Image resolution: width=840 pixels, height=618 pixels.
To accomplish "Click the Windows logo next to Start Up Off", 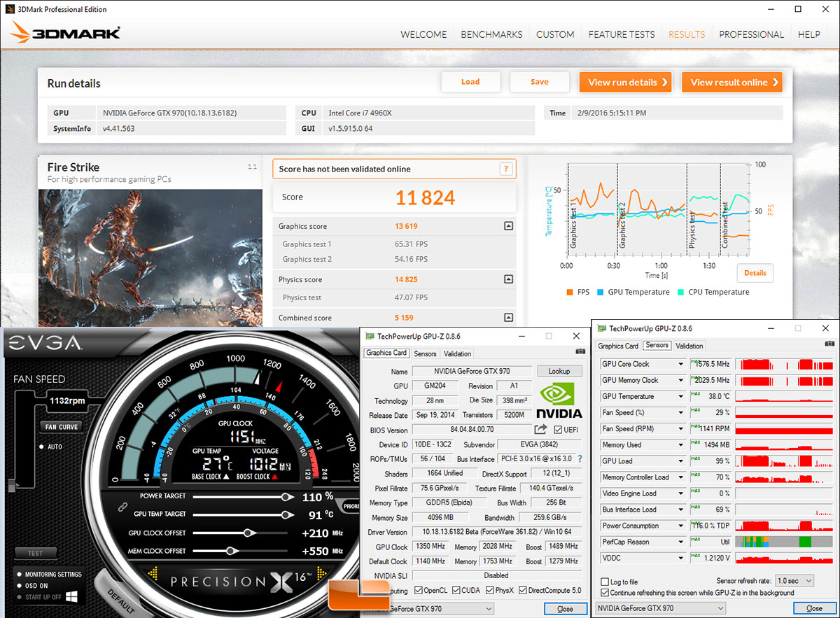I will point(71,596).
